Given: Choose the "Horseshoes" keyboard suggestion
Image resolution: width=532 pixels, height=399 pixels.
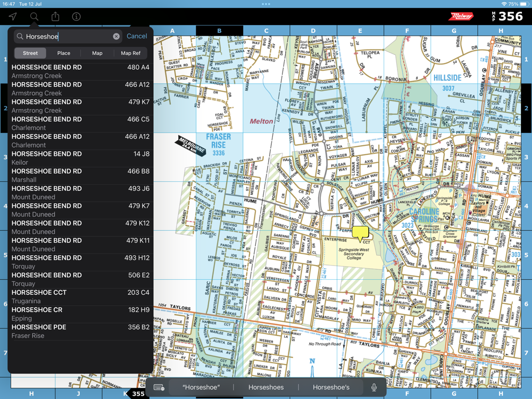Looking at the screenshot, I should coord(266,387).
